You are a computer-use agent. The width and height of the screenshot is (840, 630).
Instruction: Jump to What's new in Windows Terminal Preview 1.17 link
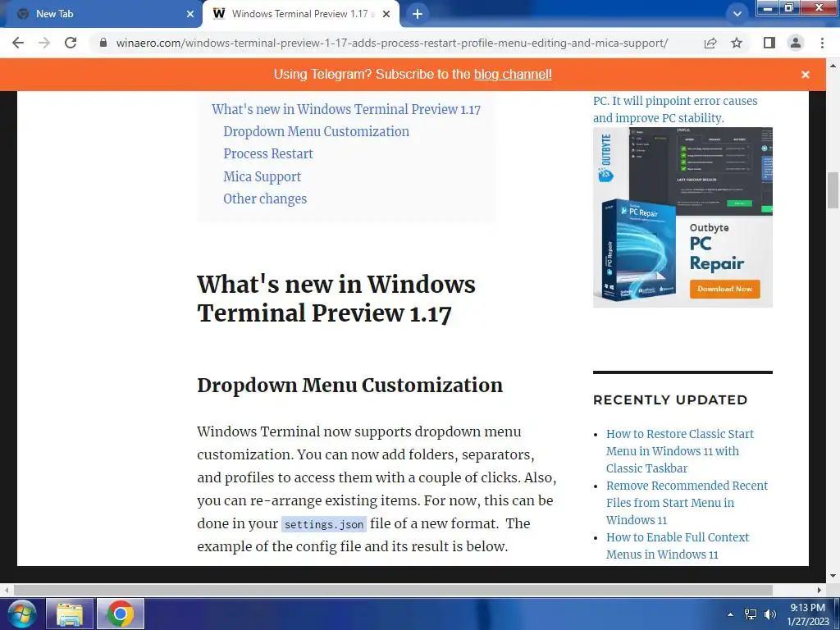(346, 109)
